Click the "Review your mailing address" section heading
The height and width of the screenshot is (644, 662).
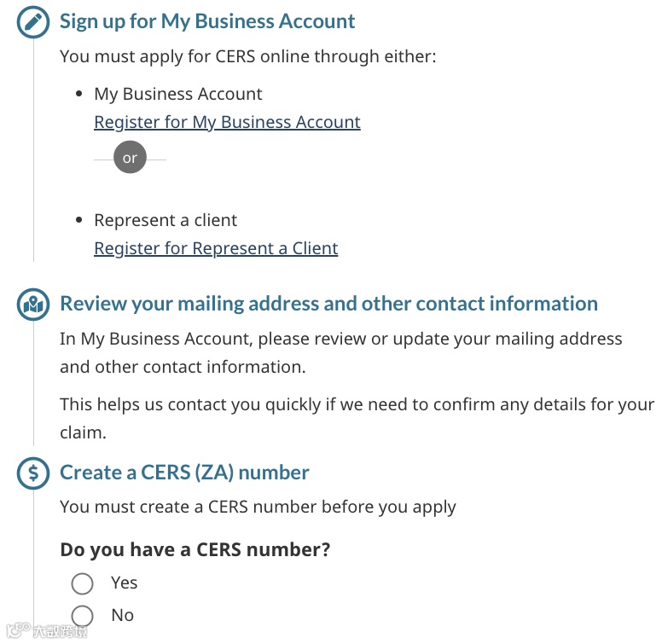[328, 304]
